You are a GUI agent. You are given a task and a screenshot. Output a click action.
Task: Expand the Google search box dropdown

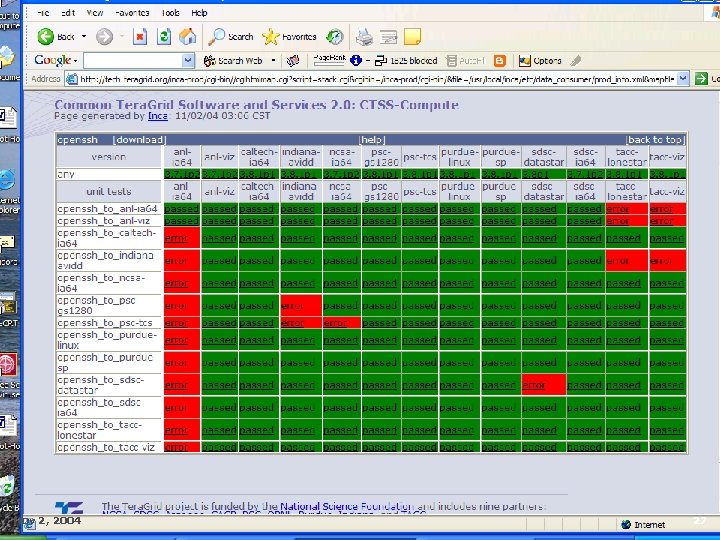(187, 61)
